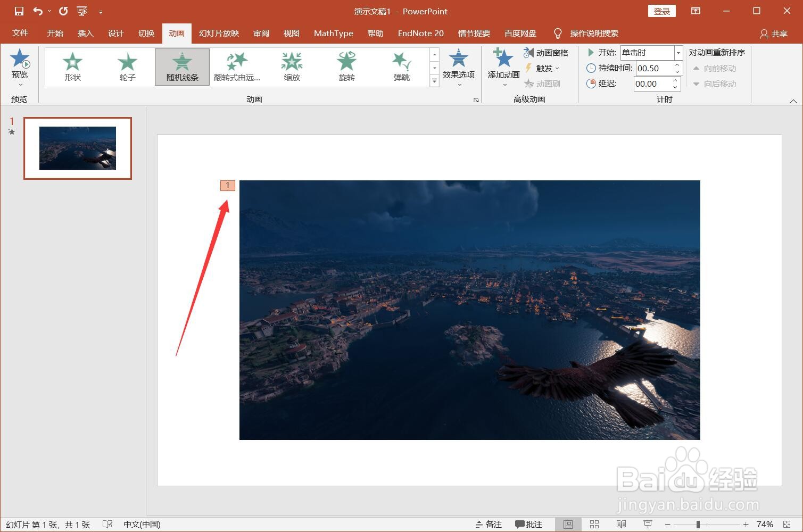Apply the 轮子 (Wheel) animation effect
803x532 pixels.
[x=128, y=66]
